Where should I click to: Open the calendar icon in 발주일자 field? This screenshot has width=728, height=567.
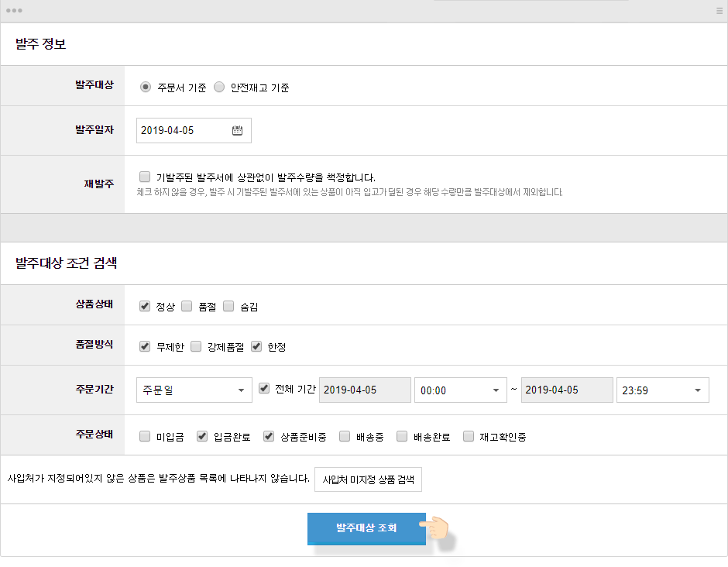pos(237,130)
